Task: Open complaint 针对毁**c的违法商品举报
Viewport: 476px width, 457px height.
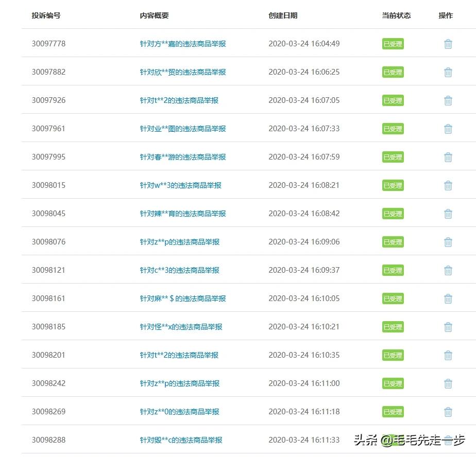Action: click(x=180, y=440)
